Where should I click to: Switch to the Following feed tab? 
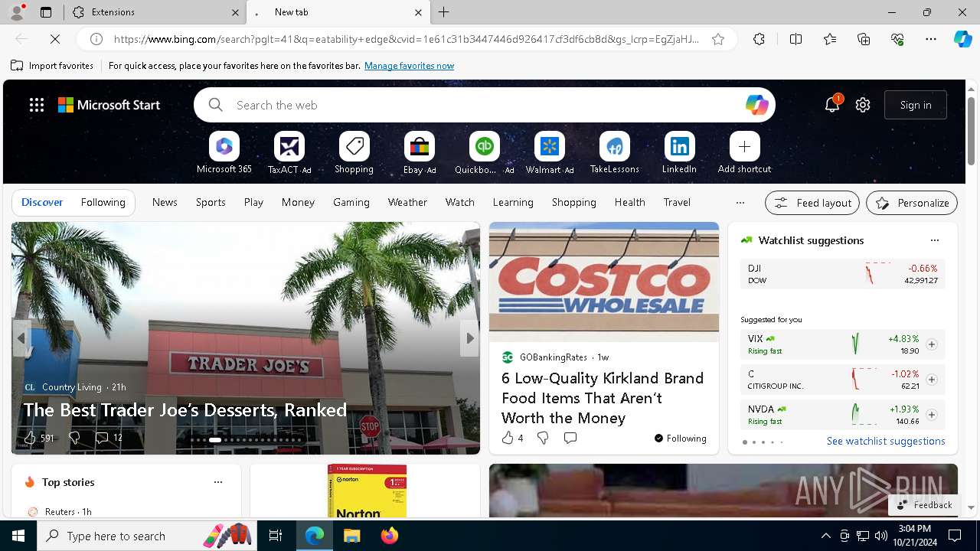(103, 202)
